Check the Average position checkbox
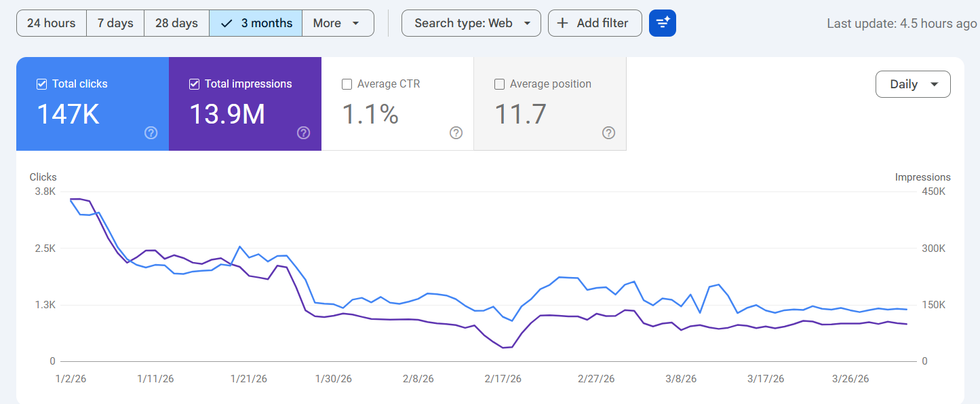 click(x=500, y=84)
